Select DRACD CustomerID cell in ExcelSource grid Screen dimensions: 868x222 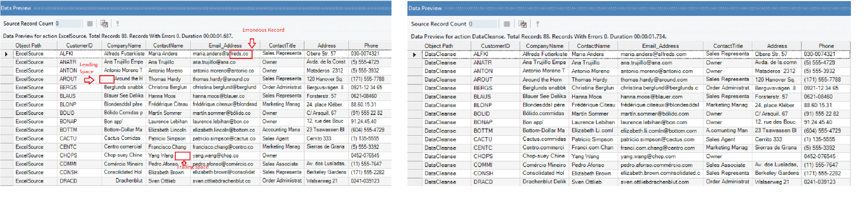tap(80, 181)
